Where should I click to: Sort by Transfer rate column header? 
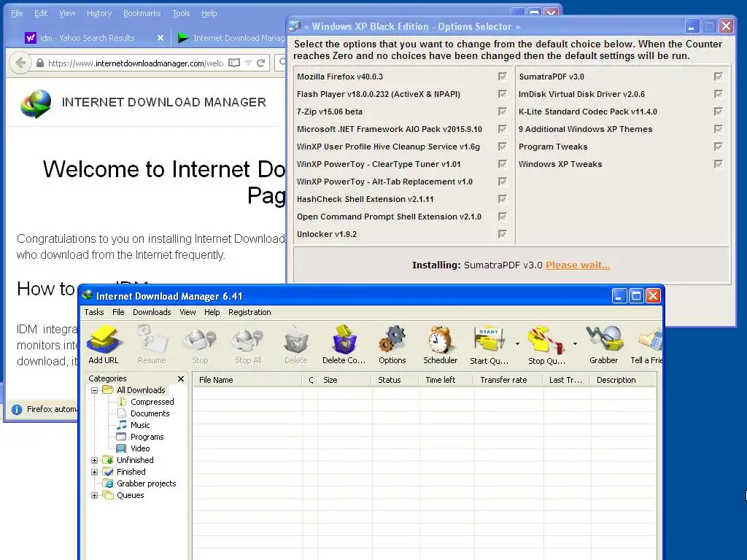508,380
